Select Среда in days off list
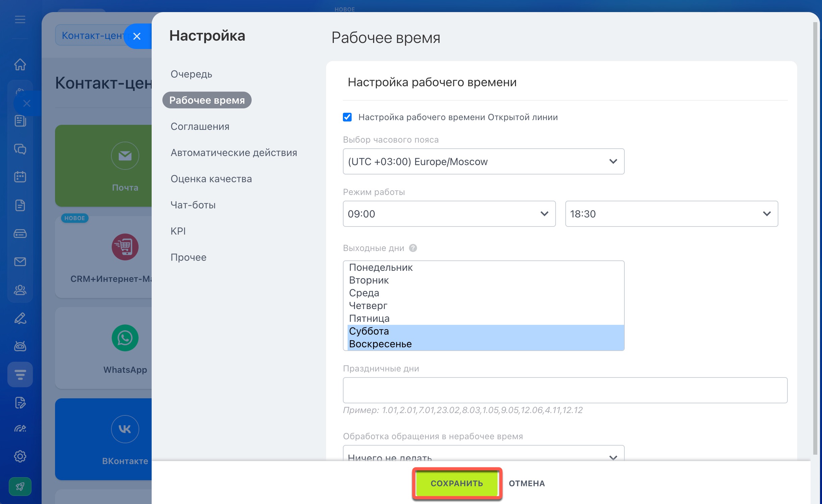The height and width of the screenshot is (504, 822). 486,293
